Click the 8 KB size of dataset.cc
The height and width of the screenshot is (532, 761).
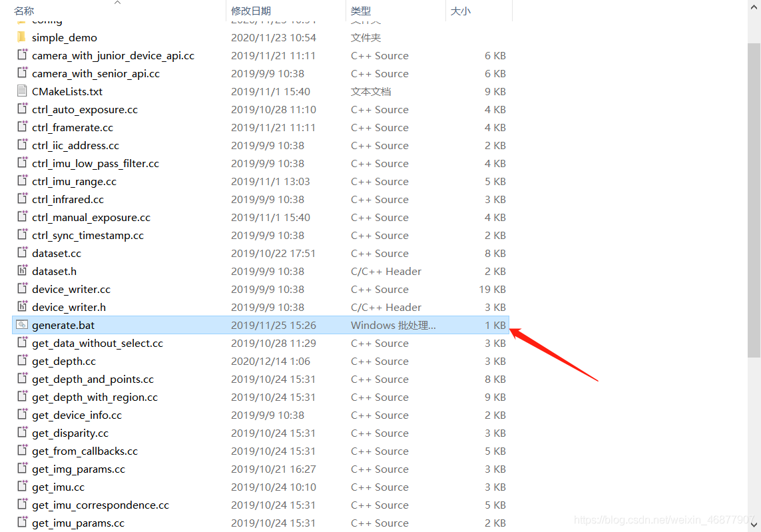tap(495, 254)
